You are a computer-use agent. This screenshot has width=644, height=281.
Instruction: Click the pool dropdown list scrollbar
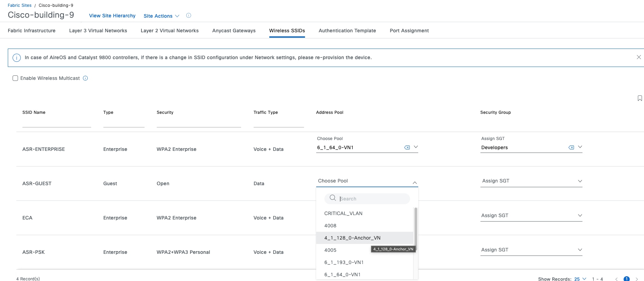point(416,229)
